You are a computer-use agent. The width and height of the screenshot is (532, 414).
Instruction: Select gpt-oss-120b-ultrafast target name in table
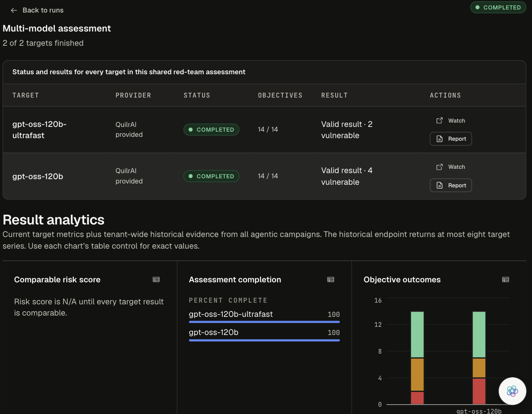click(39, 130)
